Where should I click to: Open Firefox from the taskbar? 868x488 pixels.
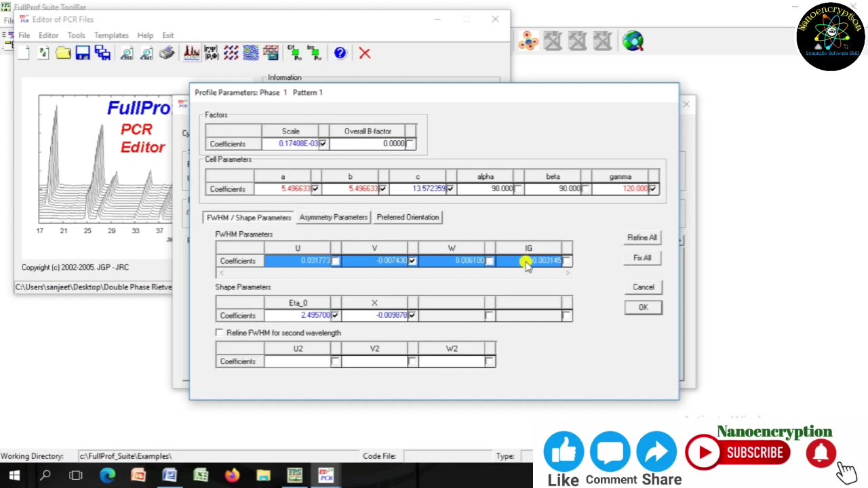tap(232, 476)
